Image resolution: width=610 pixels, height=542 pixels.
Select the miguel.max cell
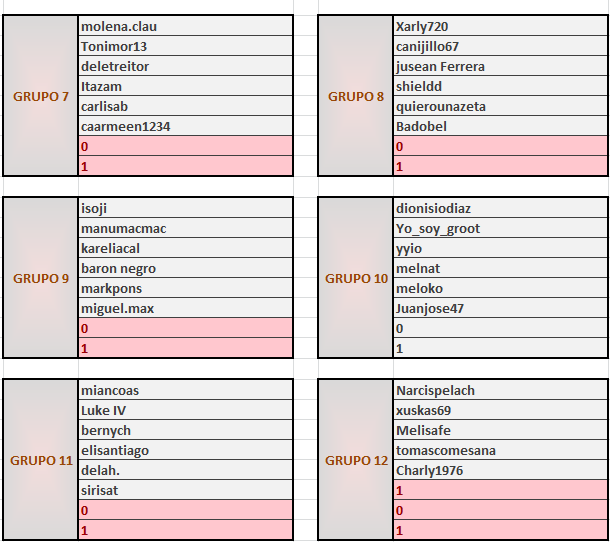(185, 309)
